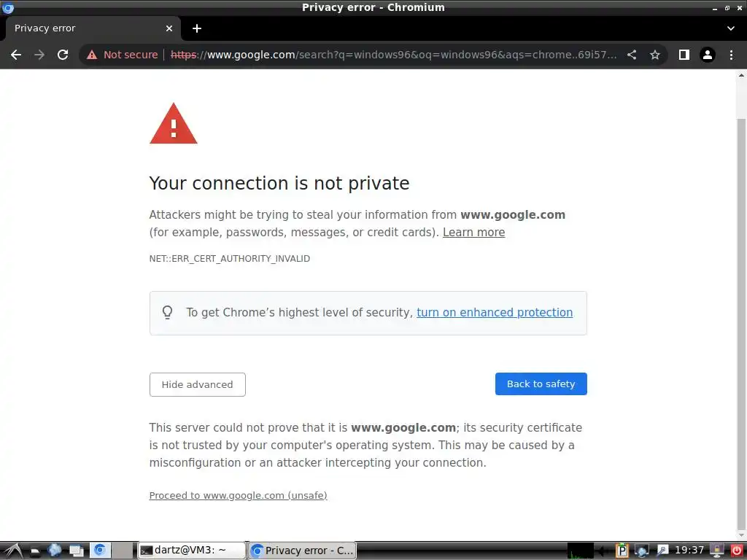Switch to dartz@VM3 terminal taskbar window

(x=192, y=551)
